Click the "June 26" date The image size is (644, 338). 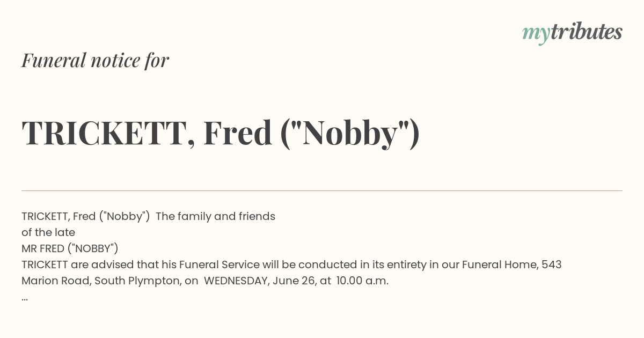(295, 281)
